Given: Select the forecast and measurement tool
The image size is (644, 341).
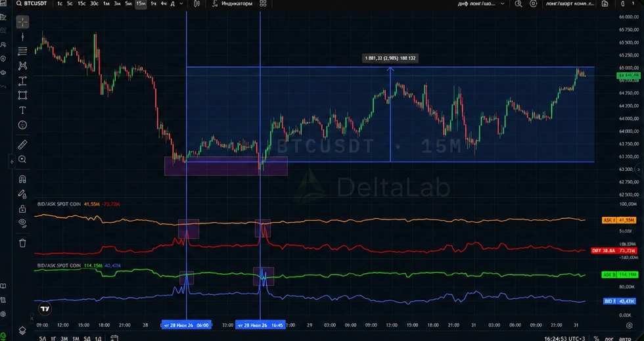Looking at the screenshot, I should [x=22, y=81].
